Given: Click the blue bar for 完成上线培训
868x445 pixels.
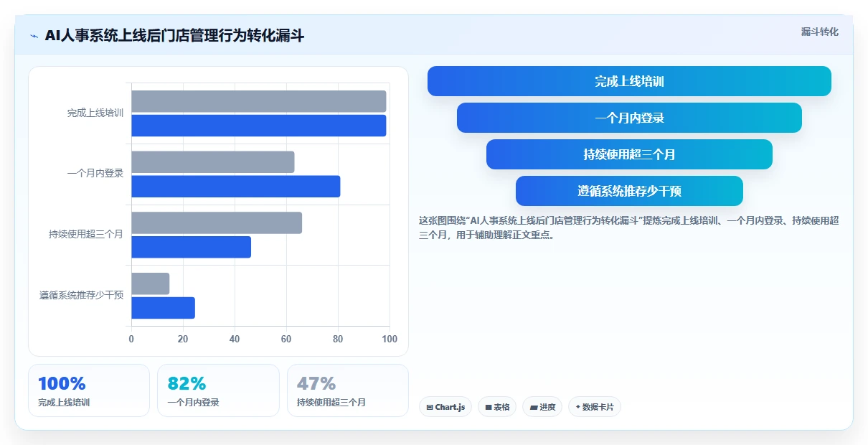Looking at the screenshot, I should [x=259, y=126].
